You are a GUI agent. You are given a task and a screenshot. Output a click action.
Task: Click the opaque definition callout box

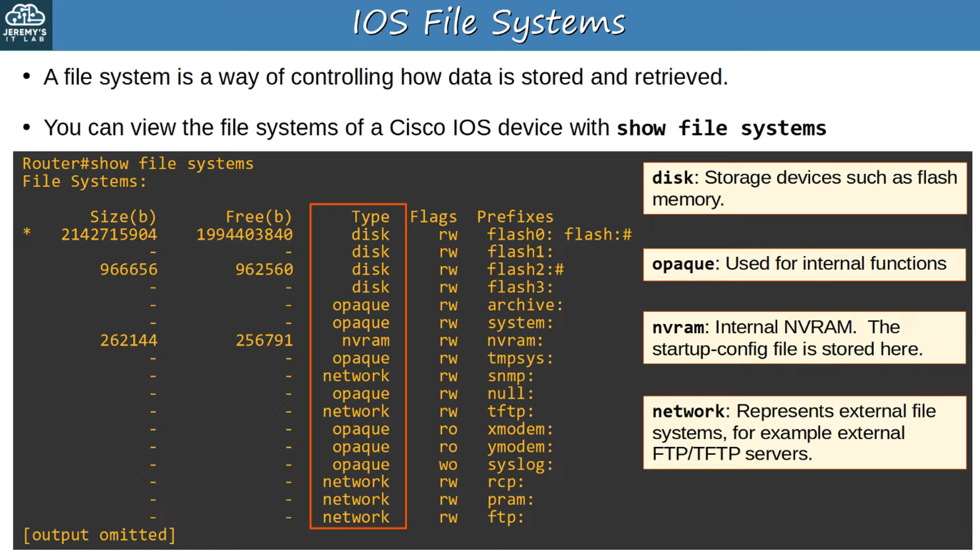tap(805, 264)
